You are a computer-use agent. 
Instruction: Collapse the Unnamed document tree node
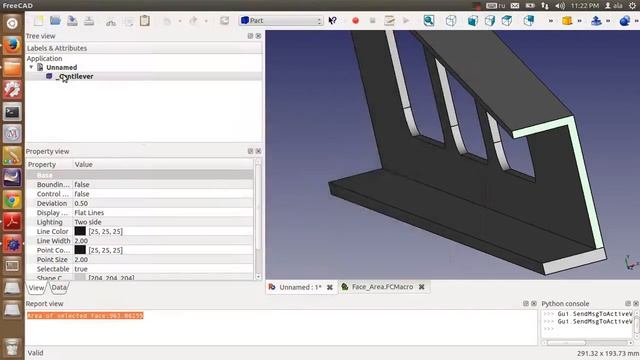coord(31,67)
